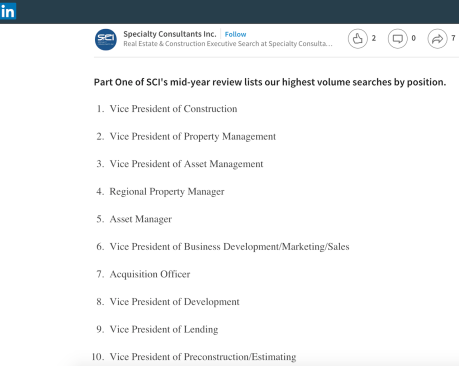Image resolution: width=459 pixels, height=366 pixels.
Task: Click the Acquisition Officer list item
Action: coord(150,274)
